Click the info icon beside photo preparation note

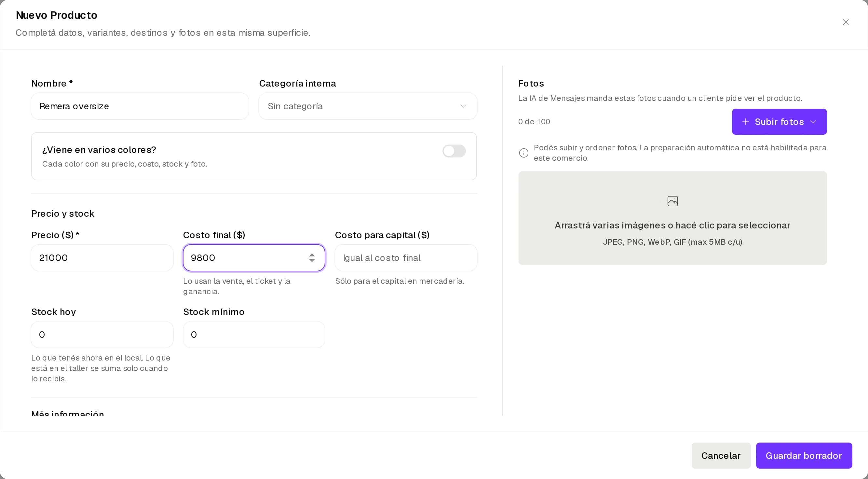pos(524,153)
